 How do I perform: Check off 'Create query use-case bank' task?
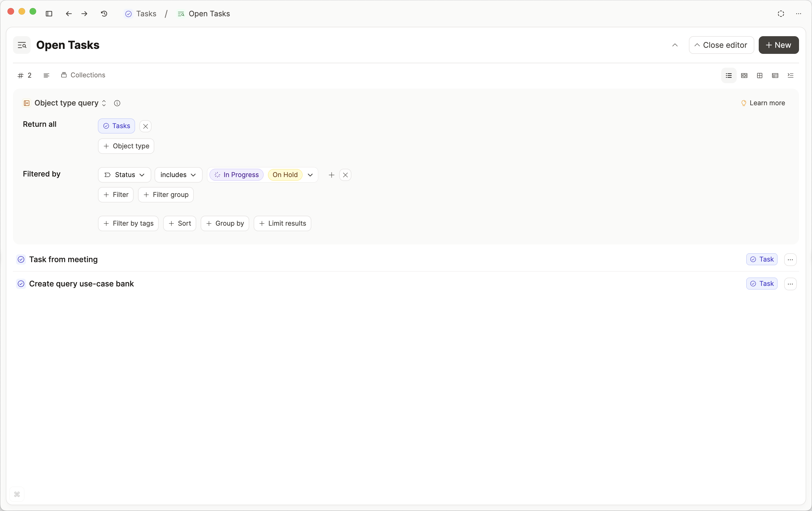click(x=21, y=283)
